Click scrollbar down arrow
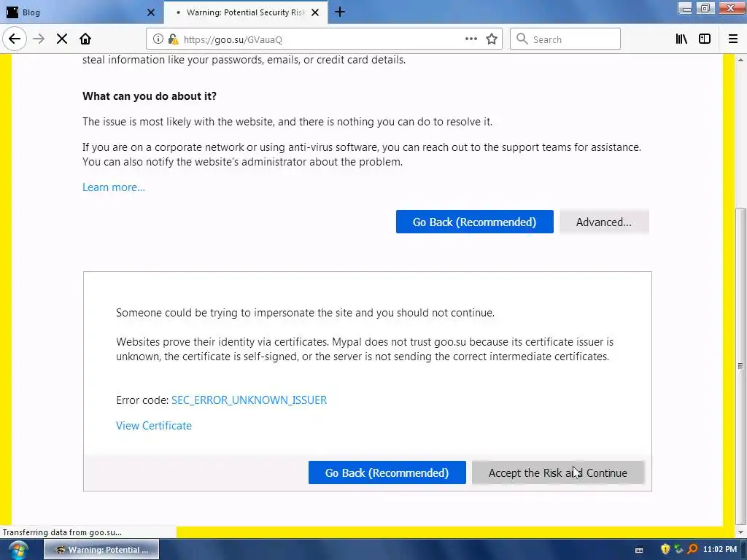The height and width of the screenshot is (560, 747). 740,532
